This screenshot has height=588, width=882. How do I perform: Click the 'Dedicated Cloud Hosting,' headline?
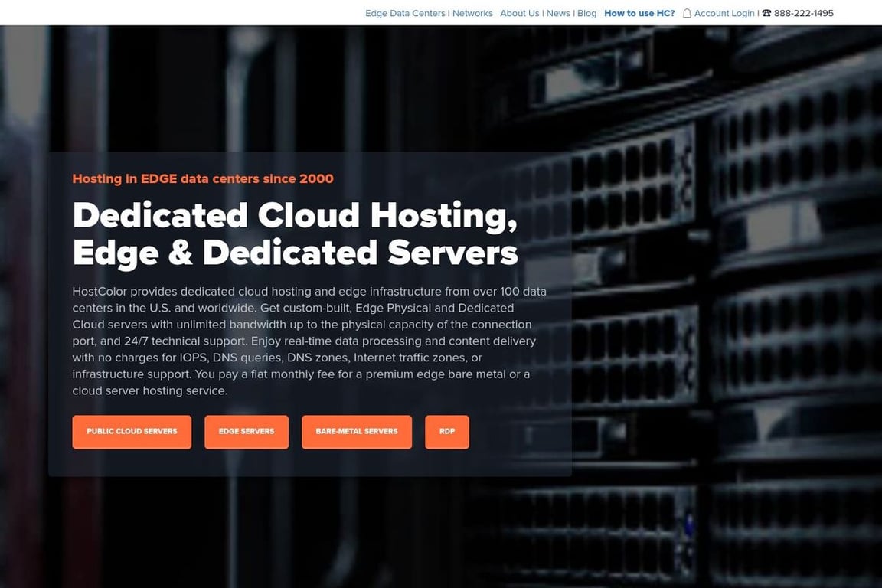coord(295,215)
